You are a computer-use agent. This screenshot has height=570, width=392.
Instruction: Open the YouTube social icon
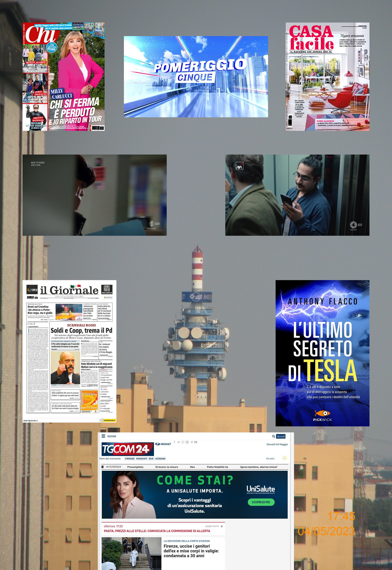click(x=196, y=442)
